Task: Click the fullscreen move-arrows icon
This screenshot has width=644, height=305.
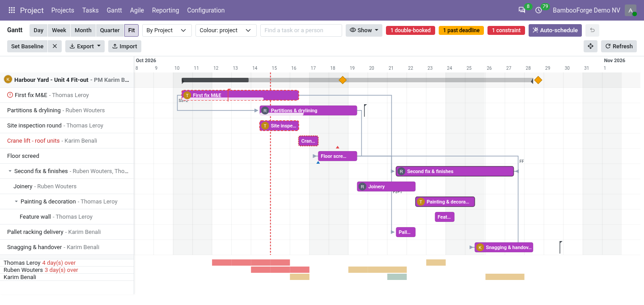Action: 590,46
